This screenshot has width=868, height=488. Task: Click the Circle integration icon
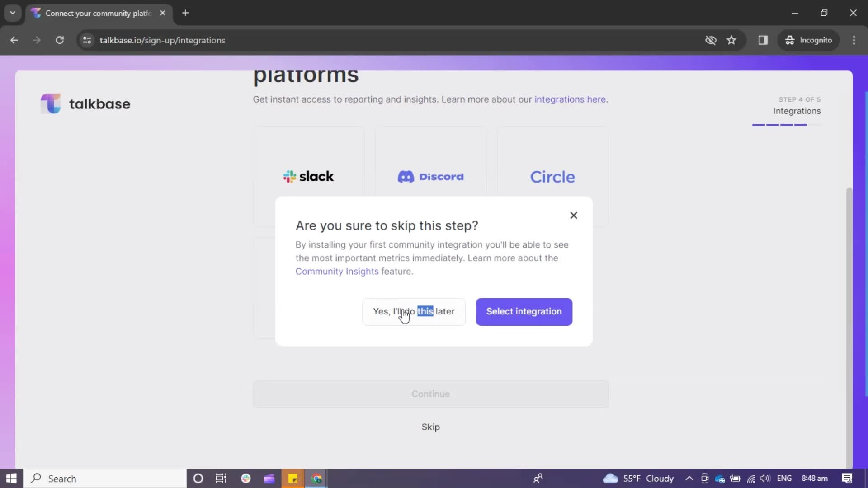coord(552,175)
